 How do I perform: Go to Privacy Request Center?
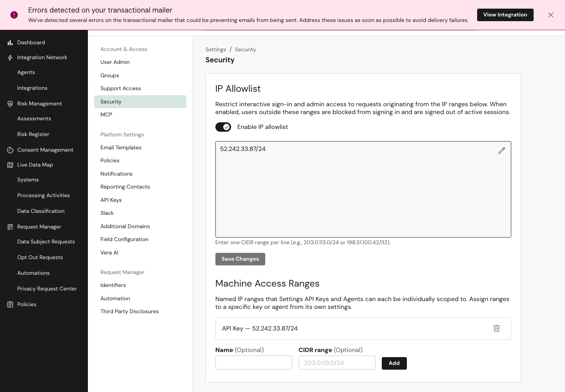coord(47,289)
